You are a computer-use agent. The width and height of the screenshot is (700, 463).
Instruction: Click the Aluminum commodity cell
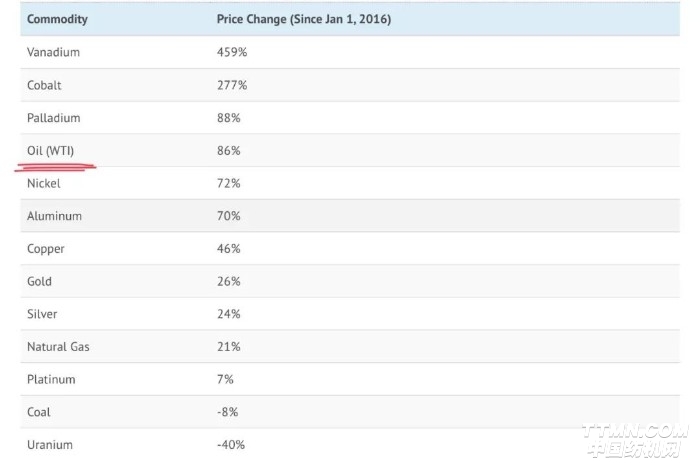[54, 216]
